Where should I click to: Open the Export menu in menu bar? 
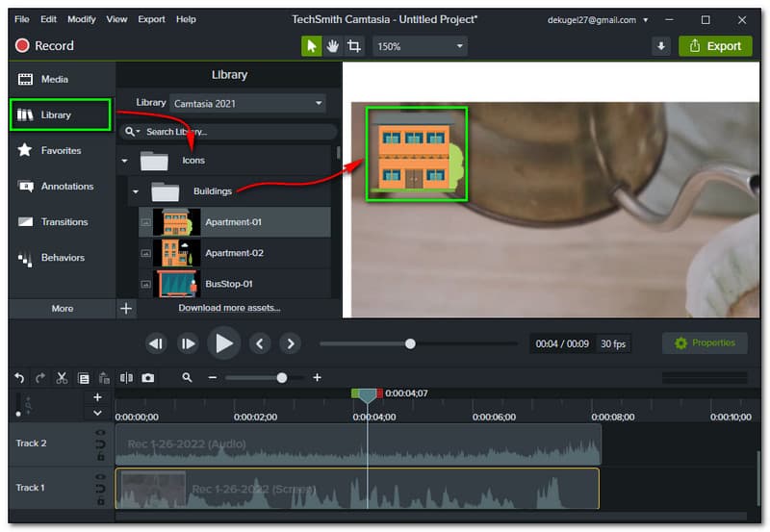[x=151, y=19]
